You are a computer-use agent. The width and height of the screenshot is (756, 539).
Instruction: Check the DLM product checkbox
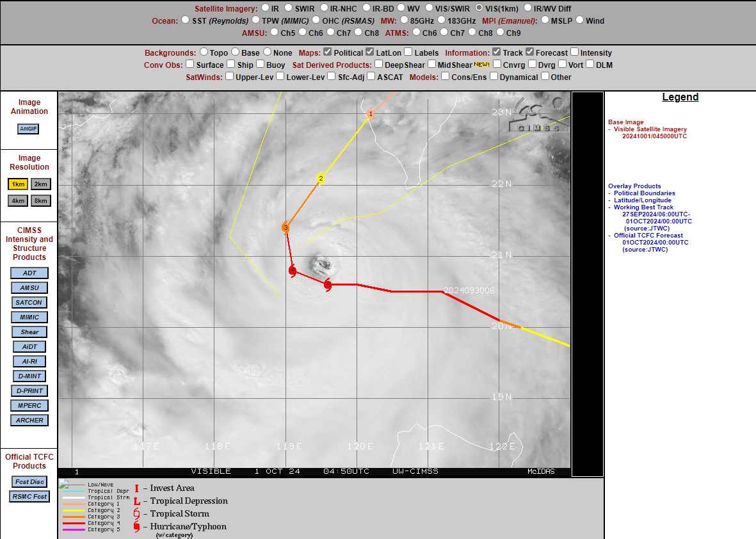590,63
